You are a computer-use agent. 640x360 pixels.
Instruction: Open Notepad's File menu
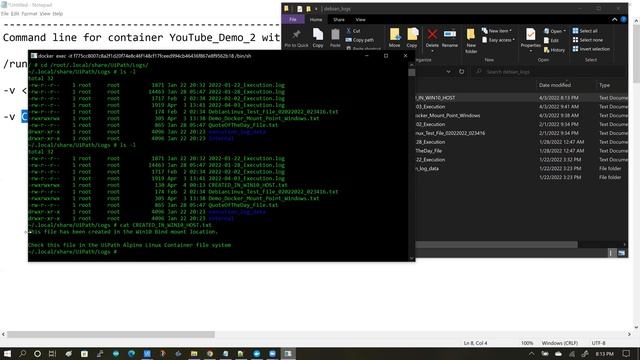(5, 13)
